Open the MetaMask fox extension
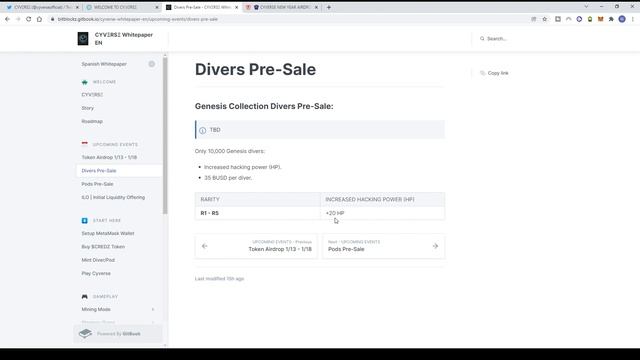The width and height of the screenshot is (640, 360). [600, 19]
